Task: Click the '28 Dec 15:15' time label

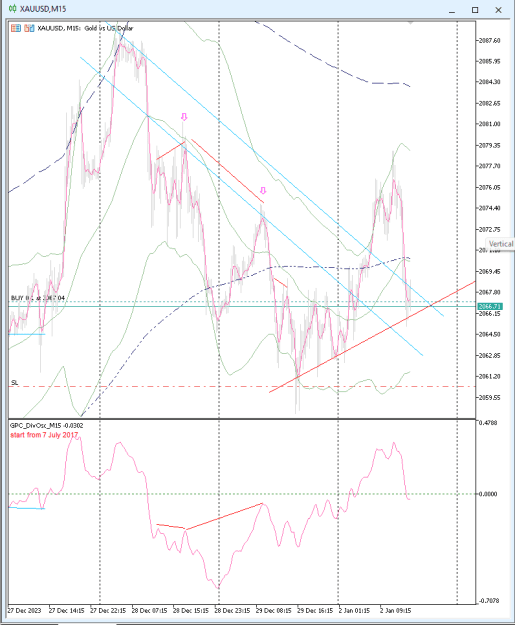Action: [x=191, y=611]
